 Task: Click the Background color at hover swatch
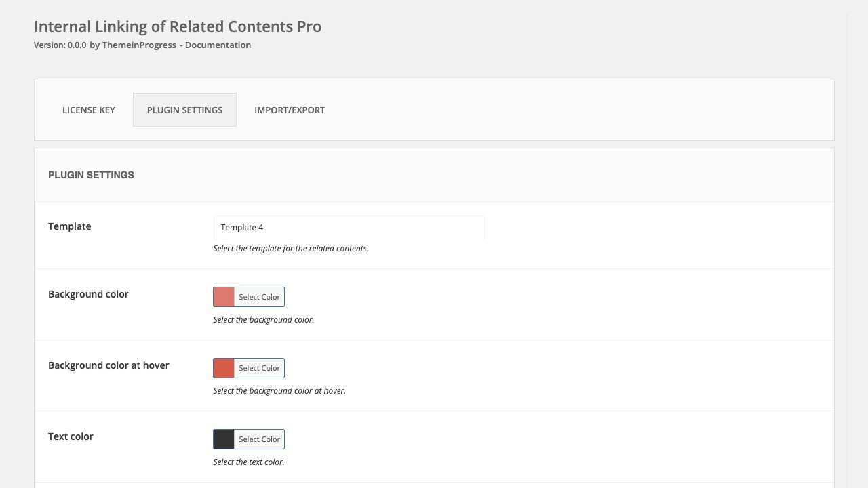224,368
